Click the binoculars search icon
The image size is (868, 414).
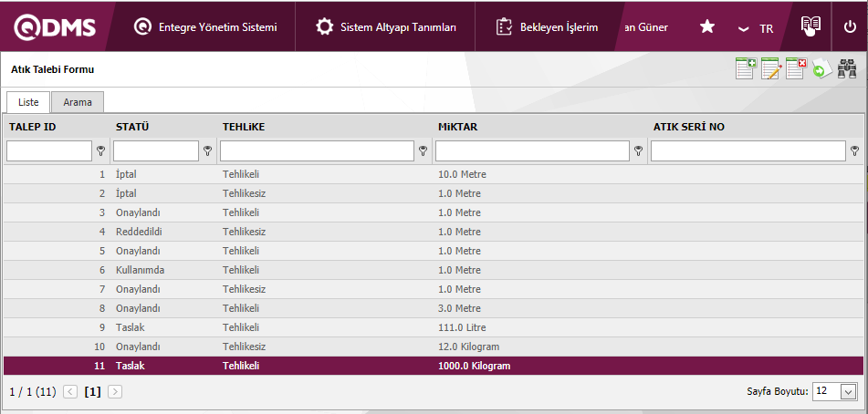847,69
